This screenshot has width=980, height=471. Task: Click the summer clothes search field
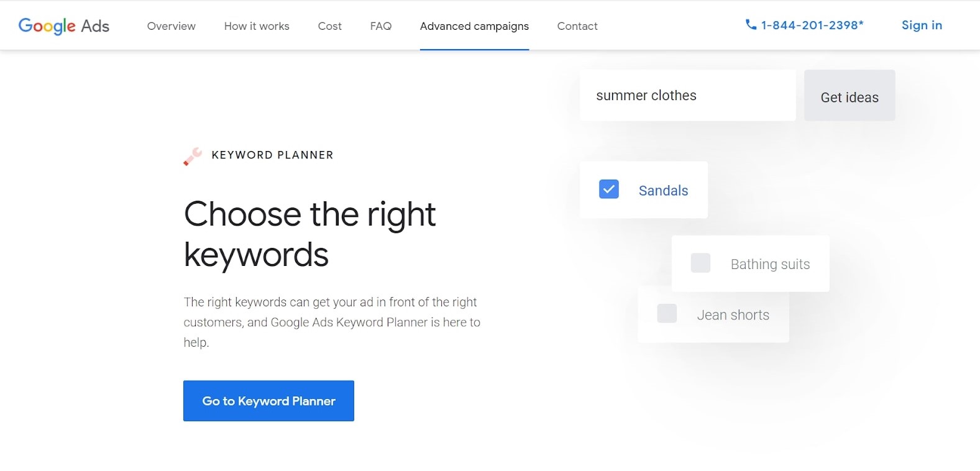[x=687, y=95]
